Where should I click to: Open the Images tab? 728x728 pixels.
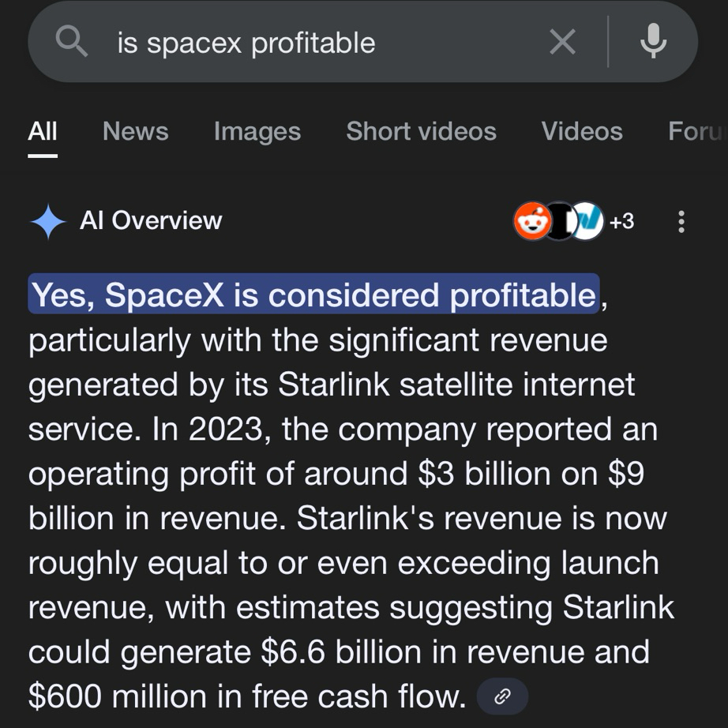pyautogui.click(x=257, y=131)
